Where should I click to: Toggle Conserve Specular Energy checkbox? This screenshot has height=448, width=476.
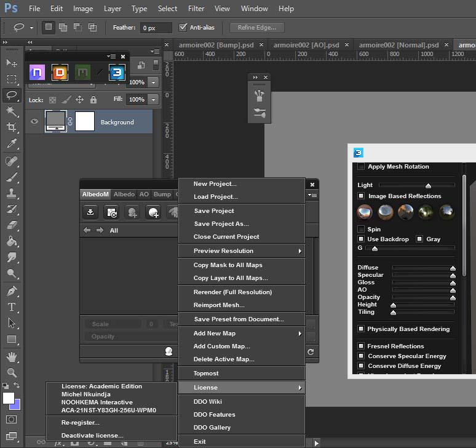click(x=361, y=356)
